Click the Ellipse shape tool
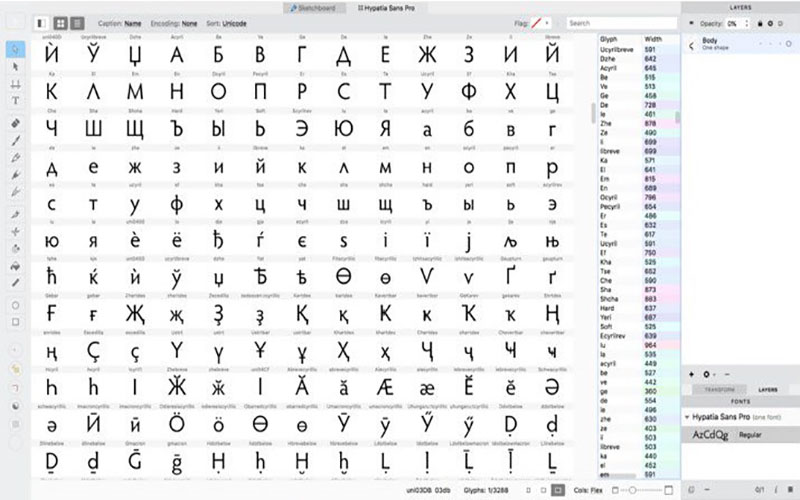This screenshot has width=800, height=500. point(15,304)
